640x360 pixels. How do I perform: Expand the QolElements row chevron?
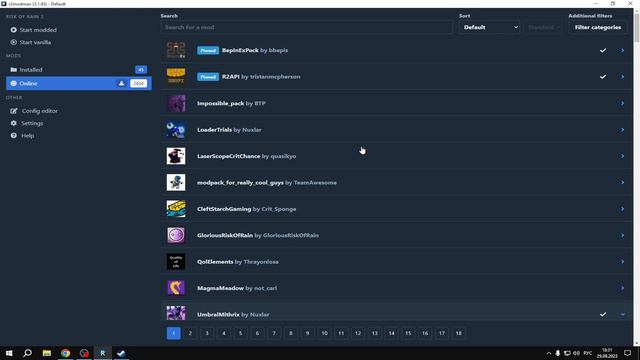click(x=622, y=262)
